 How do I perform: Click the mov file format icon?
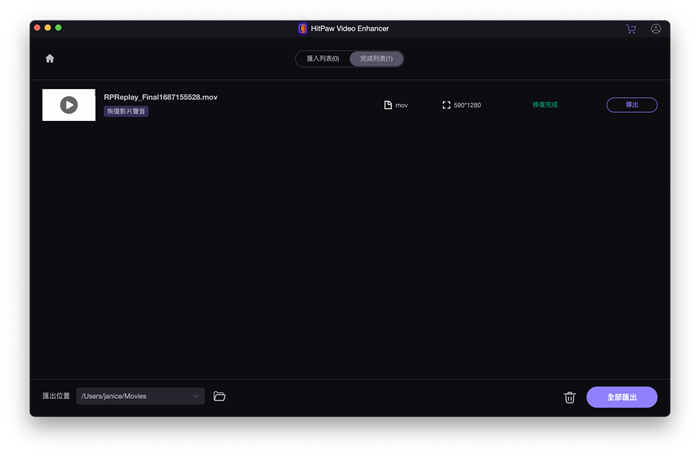[x=388, y=105]
